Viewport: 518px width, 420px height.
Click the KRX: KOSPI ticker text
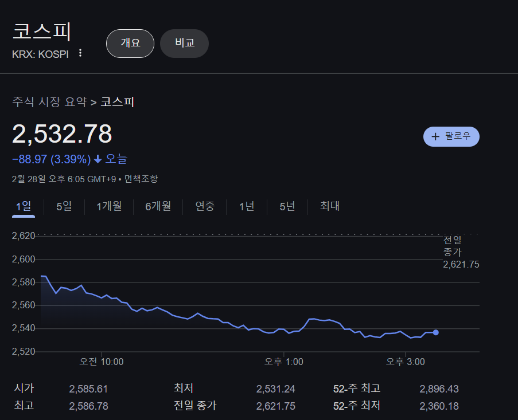click(40, 54)
